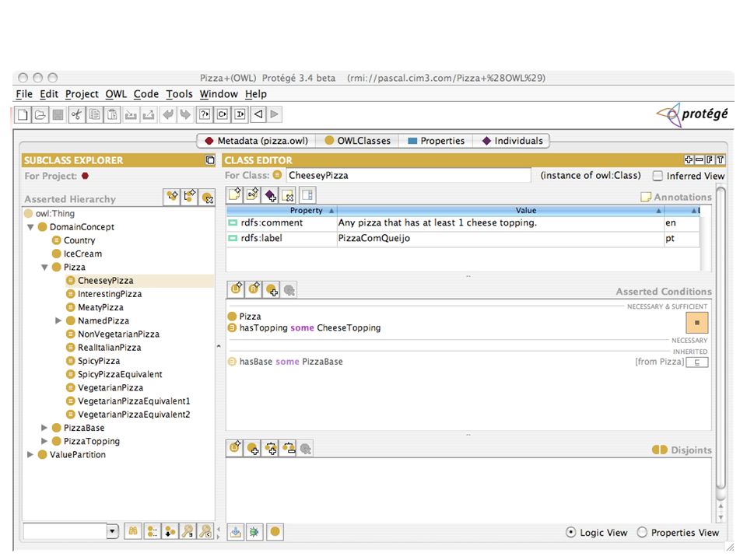Expand the PizzaBase tree node
Viewport: 747px width, 560px height.
(44, 428)
